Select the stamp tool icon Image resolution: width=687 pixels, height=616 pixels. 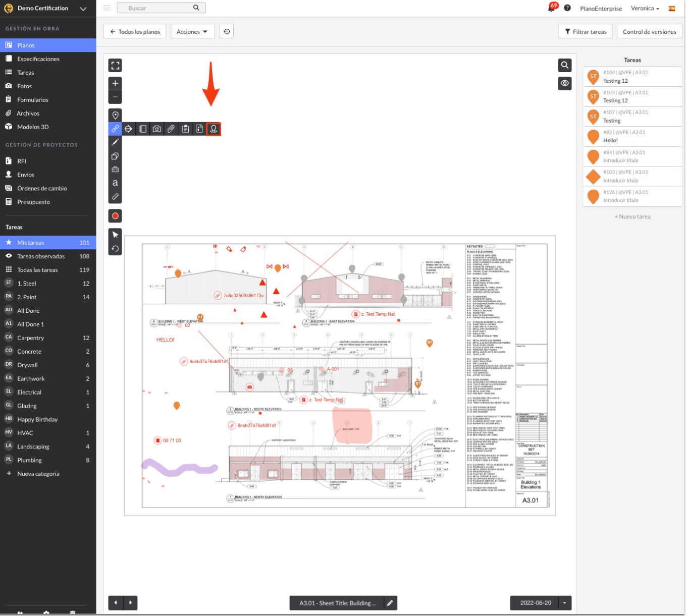pos(214,129)
